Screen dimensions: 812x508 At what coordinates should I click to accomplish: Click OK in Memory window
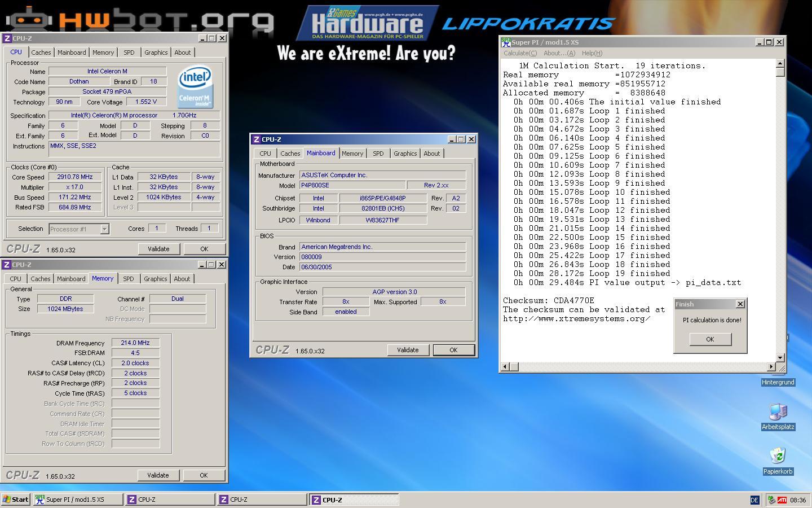[204, 475]
